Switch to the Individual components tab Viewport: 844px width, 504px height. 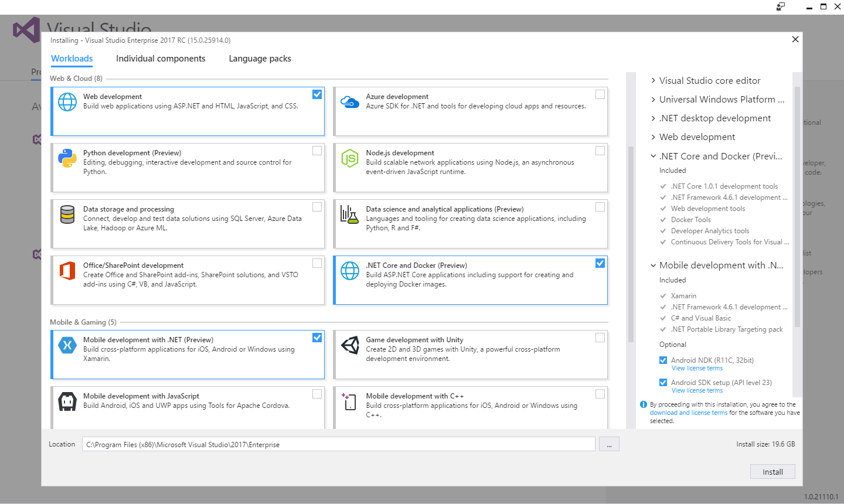(x=161, y=58)
